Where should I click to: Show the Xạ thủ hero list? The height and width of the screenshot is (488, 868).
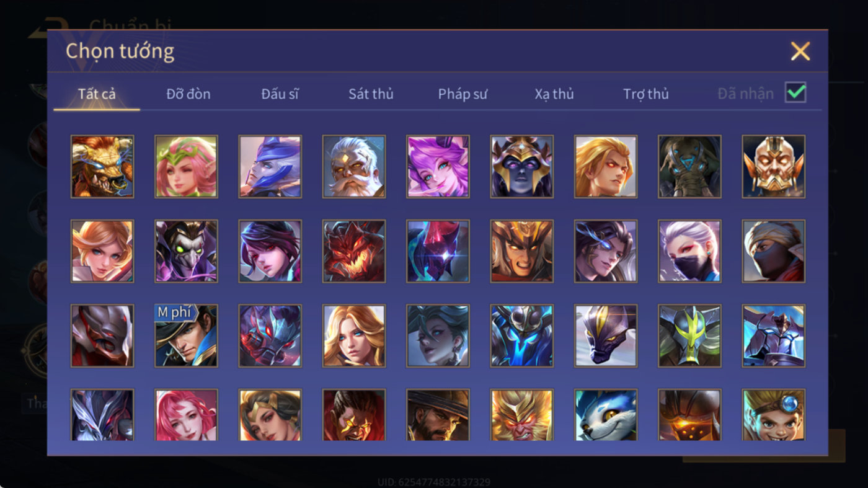click(x=554, y=94)
